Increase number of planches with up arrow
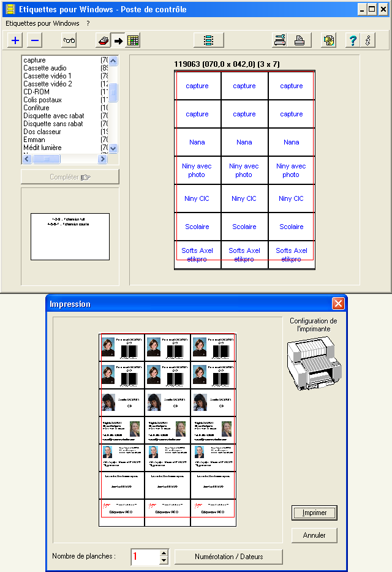This screenshot has width=392, height=572. 164,552
